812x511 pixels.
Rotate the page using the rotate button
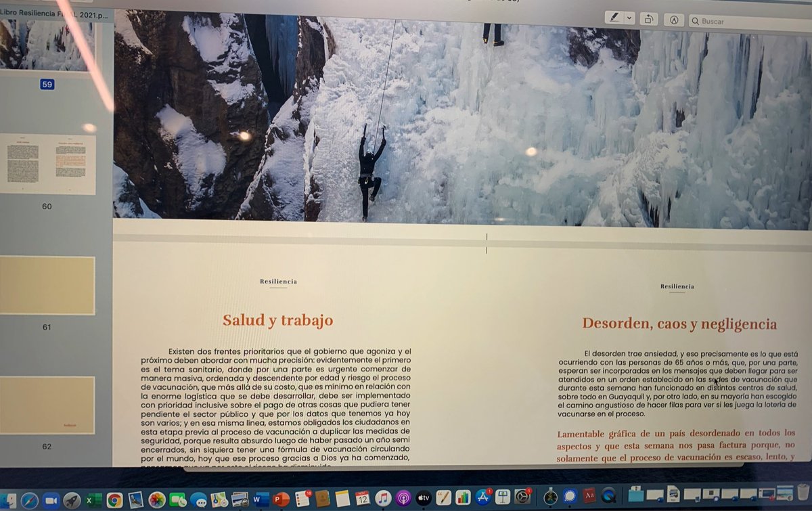coord(648,19)
